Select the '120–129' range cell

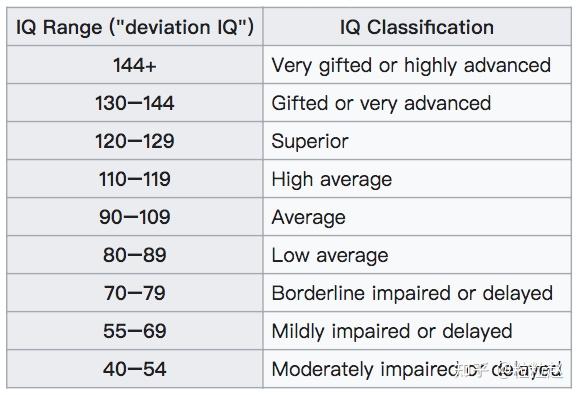point(135,141)
